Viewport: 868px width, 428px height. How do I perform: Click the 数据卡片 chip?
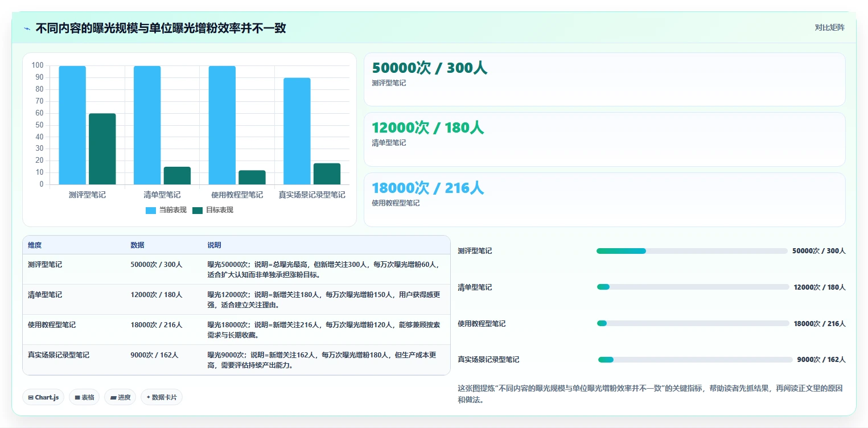click(161, 397)
